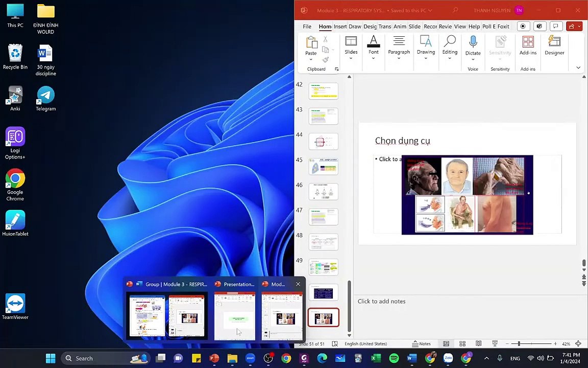Select slide 44 thumbnail
Image resolution: width=588 pixels, height=368 pixels.
[323, 142]
